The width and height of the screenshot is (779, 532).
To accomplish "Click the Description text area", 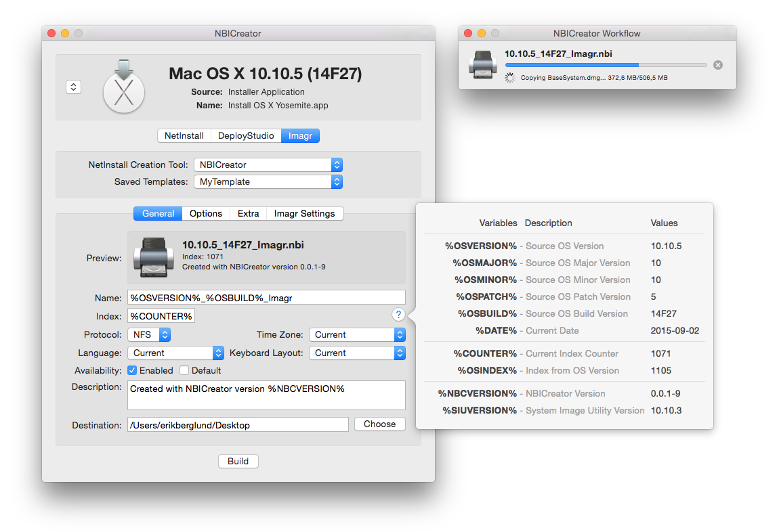I will coord(266,395).
